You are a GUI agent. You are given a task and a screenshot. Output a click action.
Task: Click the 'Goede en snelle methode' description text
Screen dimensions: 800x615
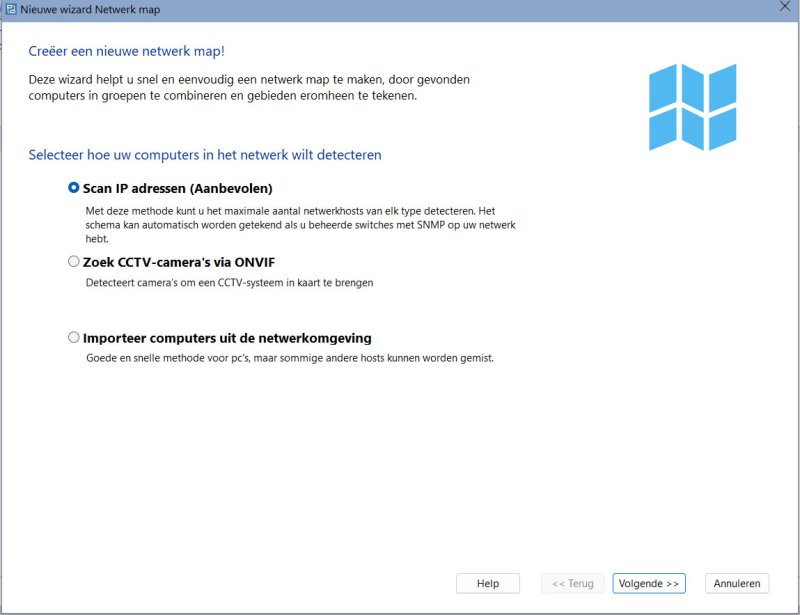(x=290, y=358)
